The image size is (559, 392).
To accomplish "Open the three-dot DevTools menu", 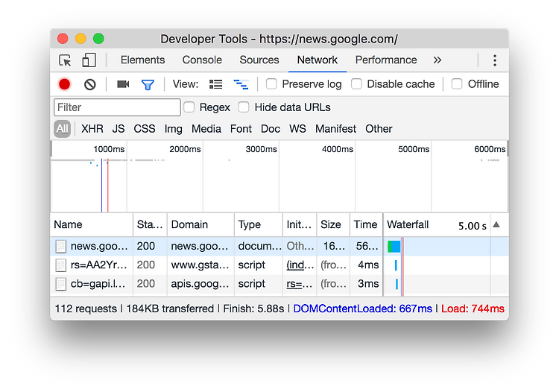I will 495,60.
